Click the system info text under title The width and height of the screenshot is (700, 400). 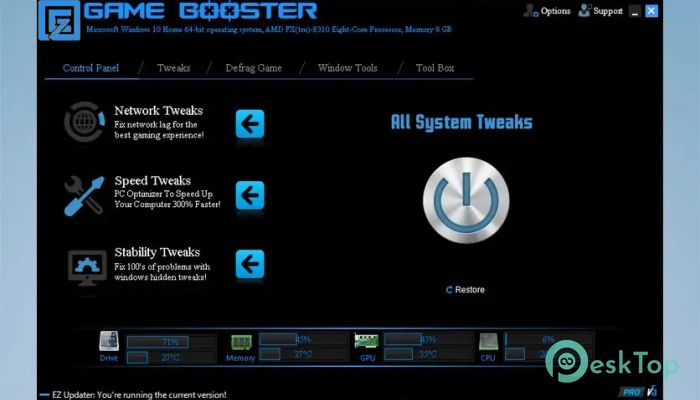[x=269, y=29]
